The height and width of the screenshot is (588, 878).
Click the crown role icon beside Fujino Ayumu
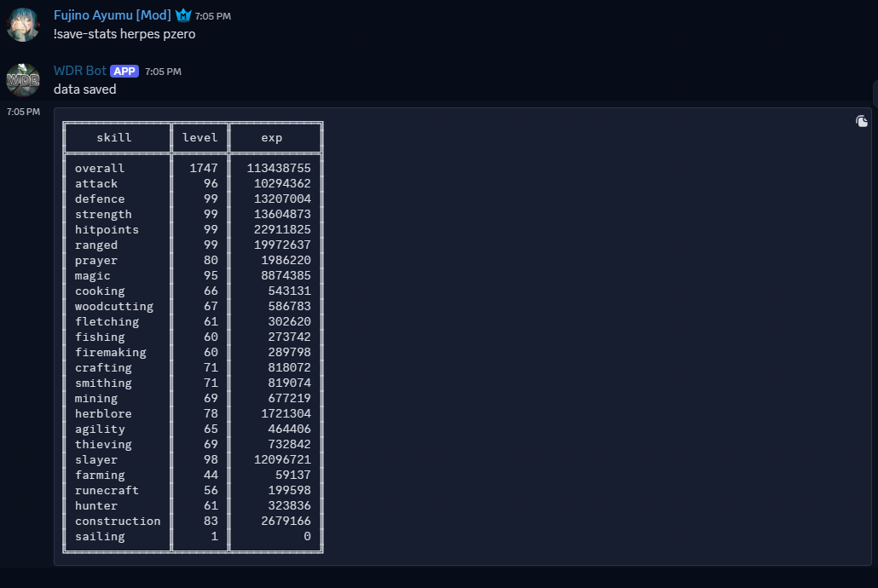click(183, 15)
